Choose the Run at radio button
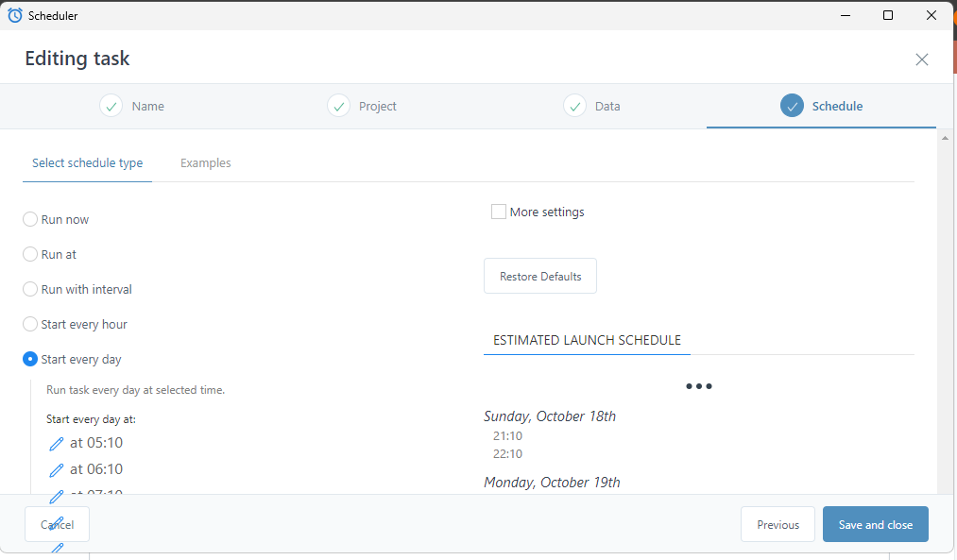957x560 pixels. click(x=30, y=254)
